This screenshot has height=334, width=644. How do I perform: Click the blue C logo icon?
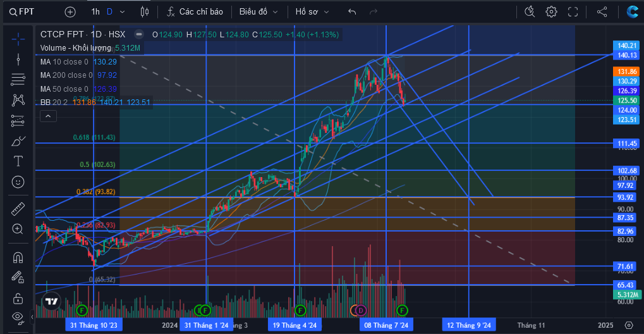pos(632,11)
